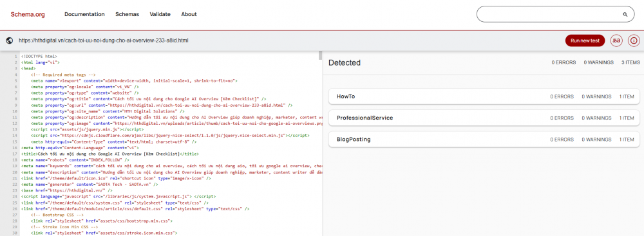644x236 pixels.
Task: Click Run new test button
Action: point(585,41)
